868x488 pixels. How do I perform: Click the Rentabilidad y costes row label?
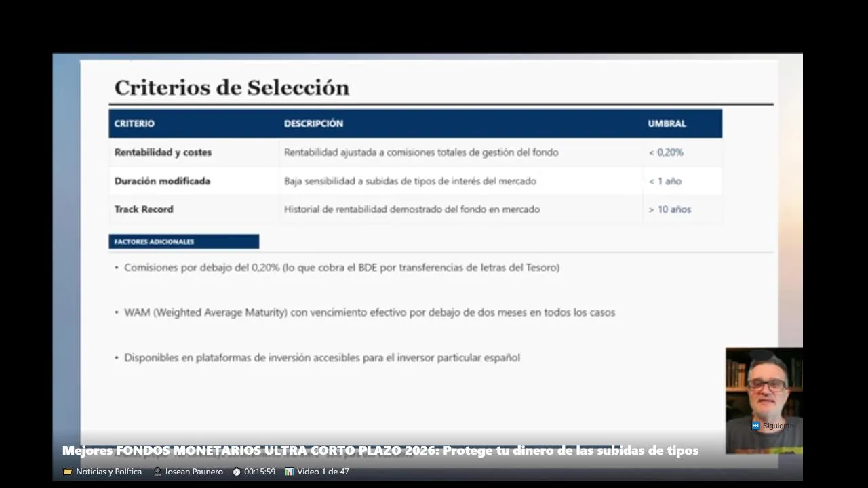click(163, 152)
